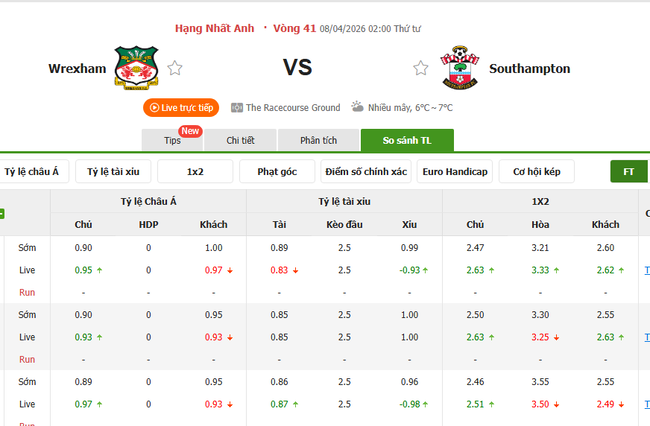Open the Live trực tiếp stream button

pyautogui.click(x=181, y=107)
